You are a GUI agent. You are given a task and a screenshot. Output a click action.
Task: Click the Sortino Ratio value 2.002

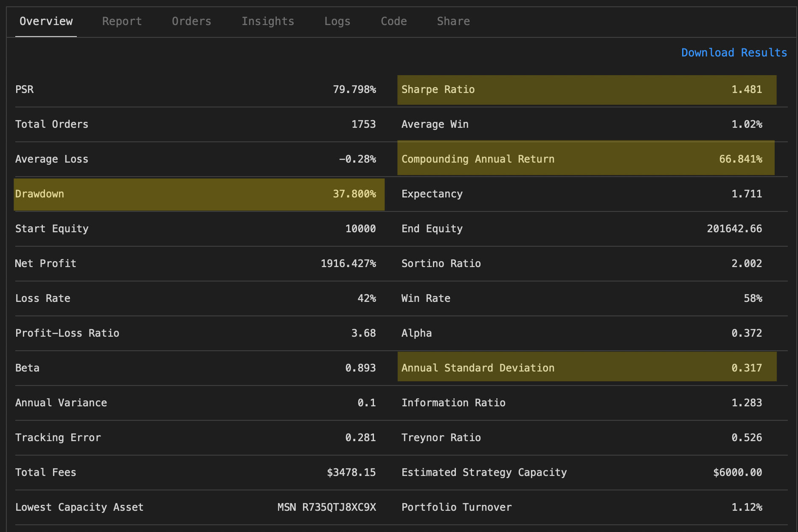tap(747, 264)
